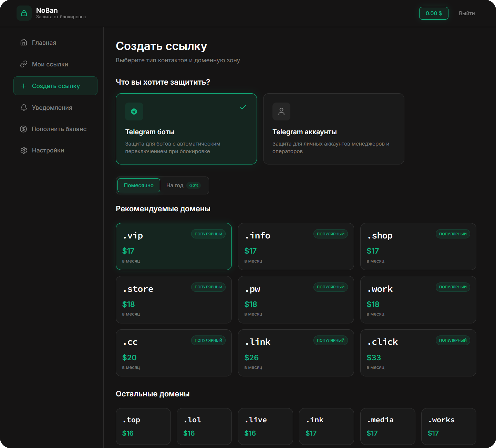Click the 0.00 $ balance button
Image resolution: width=496 pixels, height=448 pixels.
point(434,13)
